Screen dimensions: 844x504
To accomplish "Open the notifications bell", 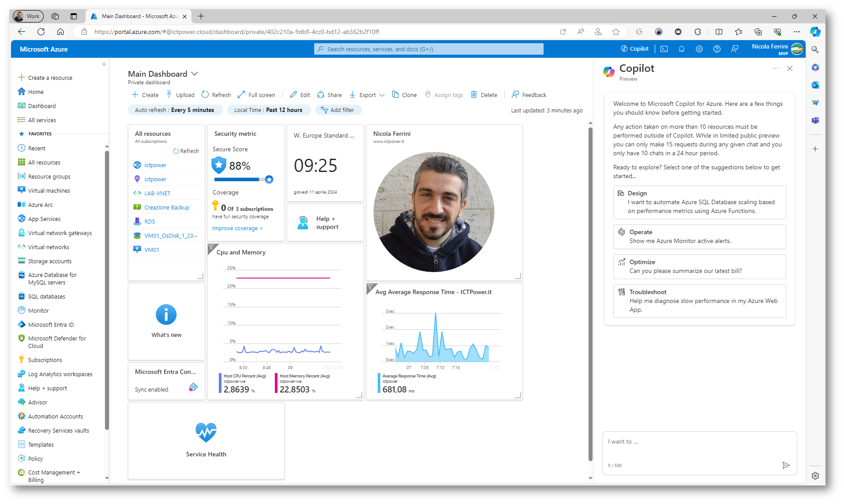I will pos(682,49).
